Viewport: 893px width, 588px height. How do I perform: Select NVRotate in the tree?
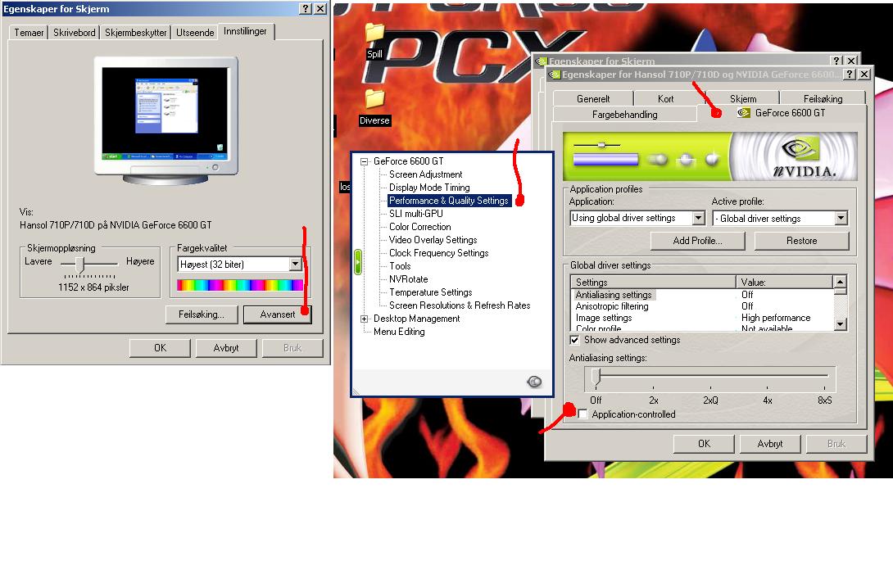click(408, 279)
